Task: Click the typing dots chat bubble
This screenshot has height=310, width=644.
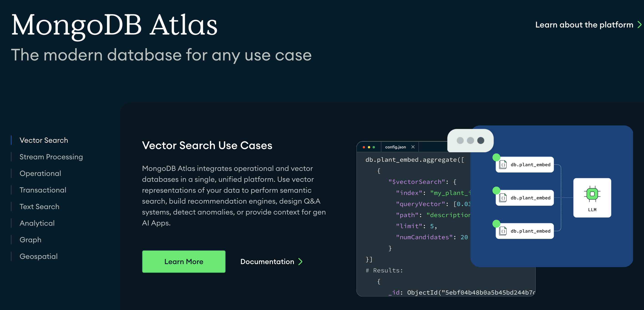Action: (470, 140)
